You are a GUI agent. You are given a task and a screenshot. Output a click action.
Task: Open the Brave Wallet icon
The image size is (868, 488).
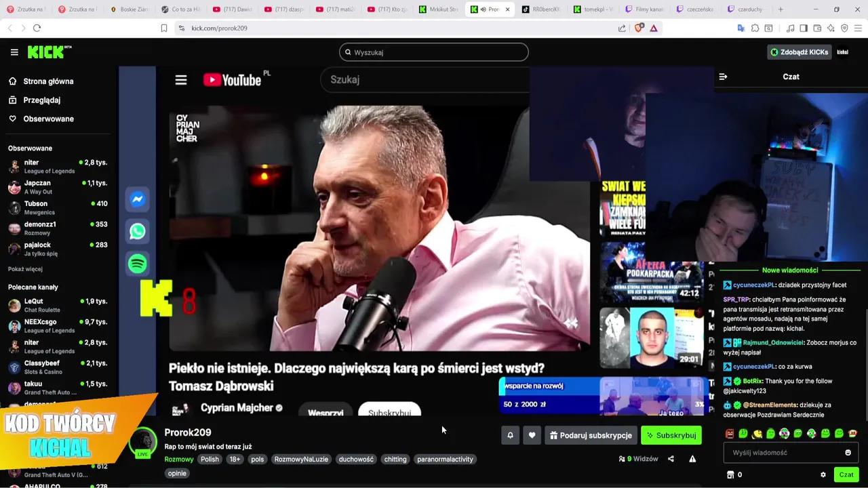click(x=817, y=28)
